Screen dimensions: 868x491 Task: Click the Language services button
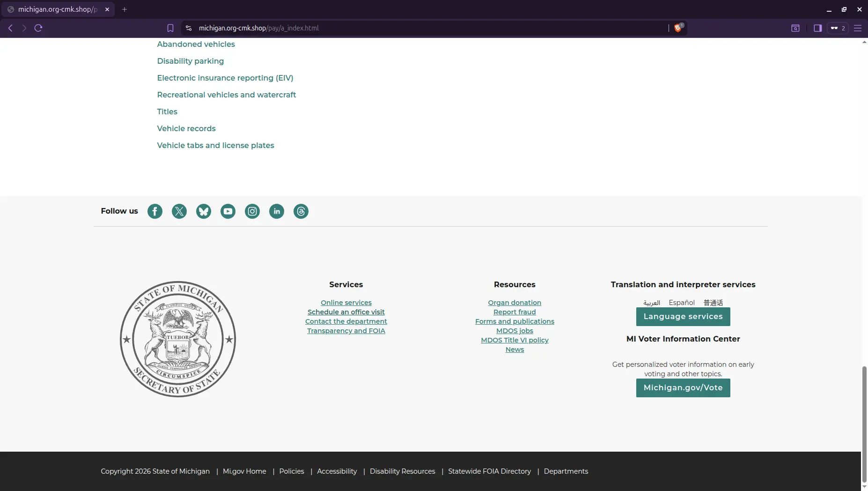pyautogui.click(x=683, y=317)
